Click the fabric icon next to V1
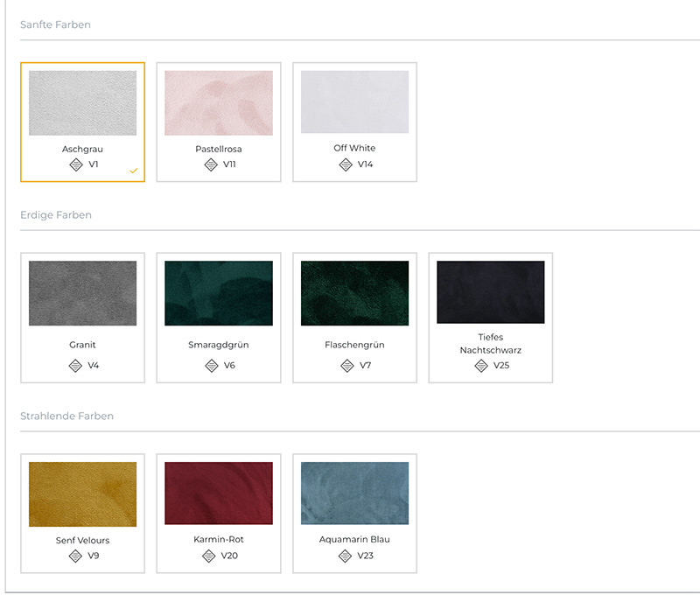This screenshot has width=700, height=609. click(76, 164)
